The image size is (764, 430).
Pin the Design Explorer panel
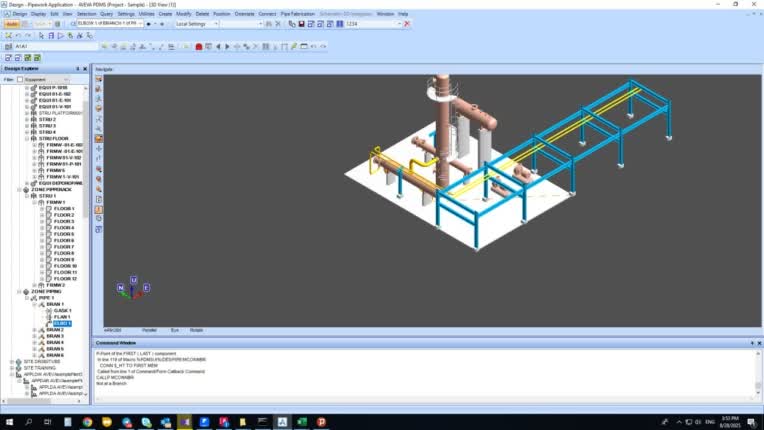click(x=77, y=69)
